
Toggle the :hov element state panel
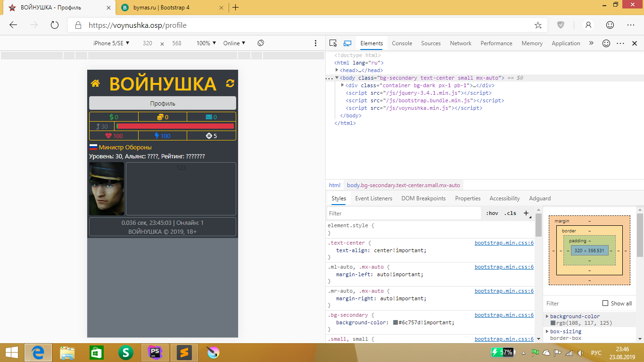492,213
